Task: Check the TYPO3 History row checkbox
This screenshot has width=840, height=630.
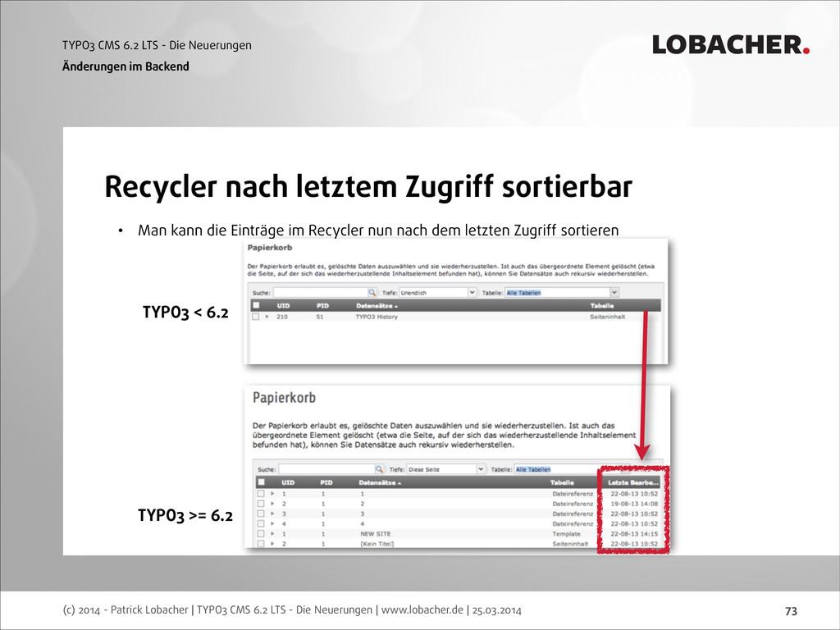Action: (256, 317)
